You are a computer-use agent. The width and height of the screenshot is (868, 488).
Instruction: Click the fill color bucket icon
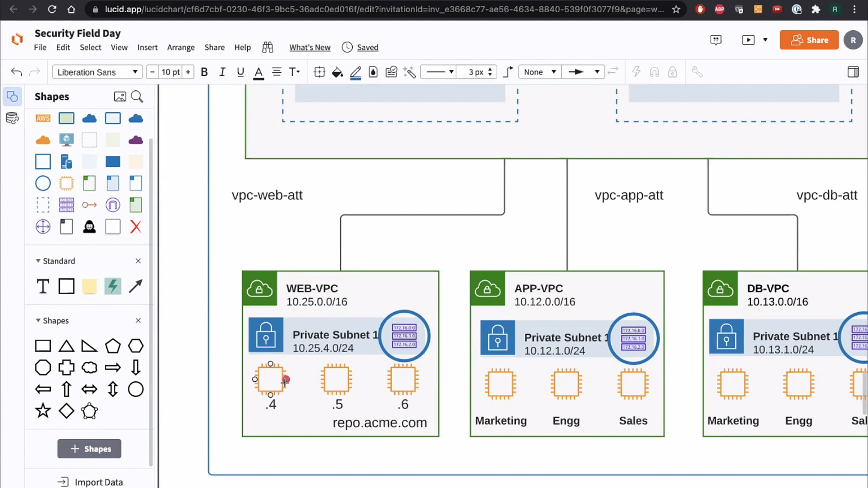(337, 72)
